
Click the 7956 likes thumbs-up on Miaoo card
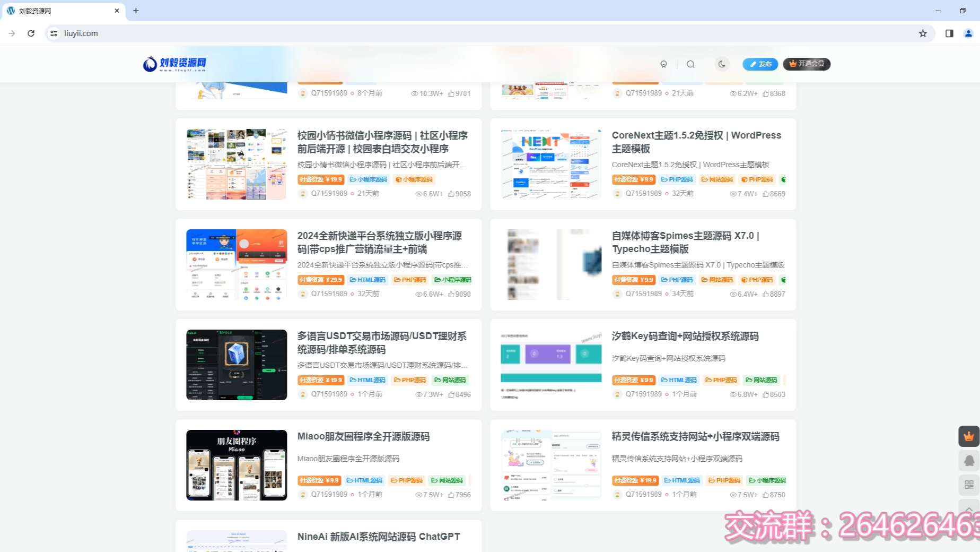tap(459, 495)
